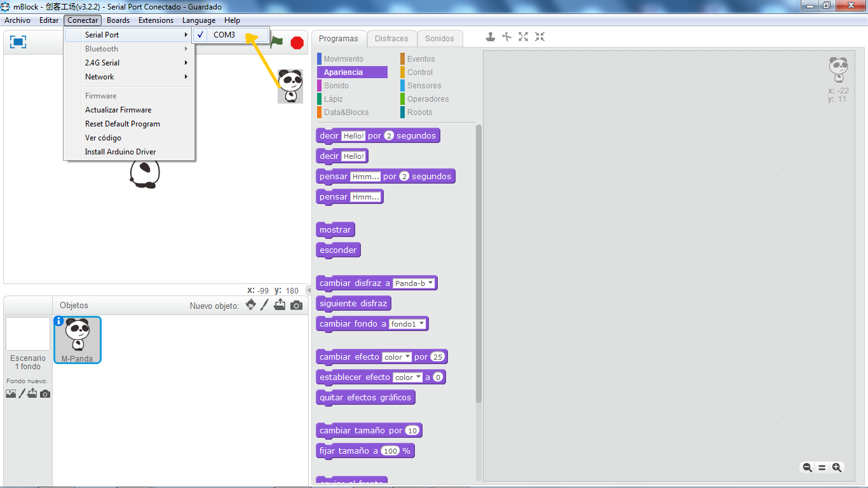Open color dropdown in cambiar efecto block

point(397,356)
